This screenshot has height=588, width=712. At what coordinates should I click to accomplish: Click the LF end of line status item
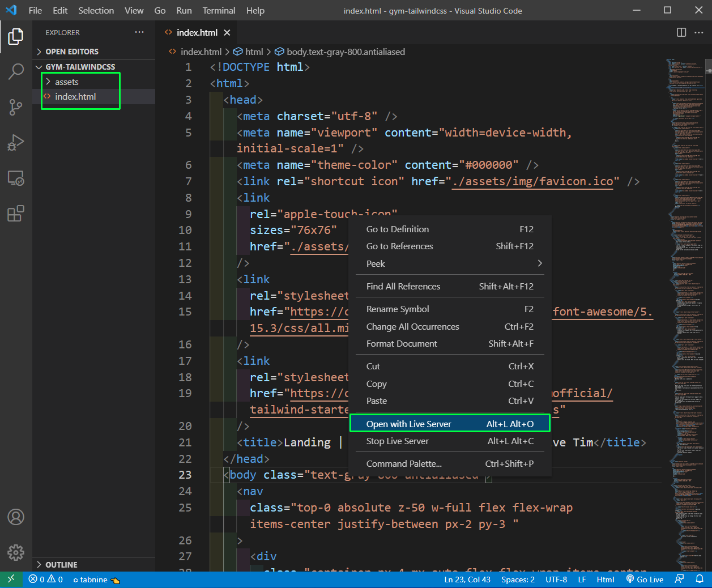click(x=582, y=580)
